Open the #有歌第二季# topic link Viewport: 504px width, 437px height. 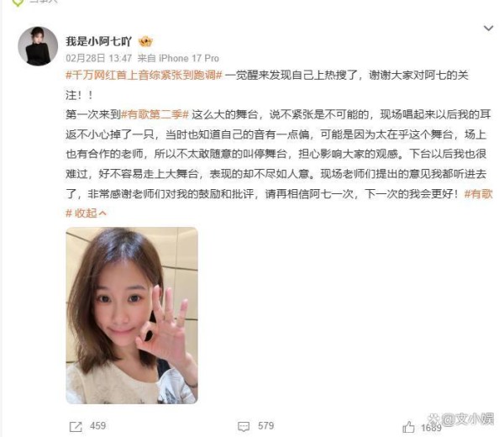coord(155,114)
